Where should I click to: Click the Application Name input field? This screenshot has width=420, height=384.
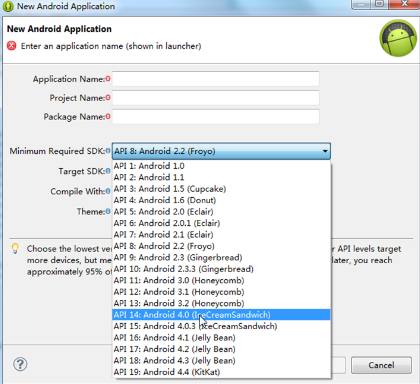click(216, 79)
